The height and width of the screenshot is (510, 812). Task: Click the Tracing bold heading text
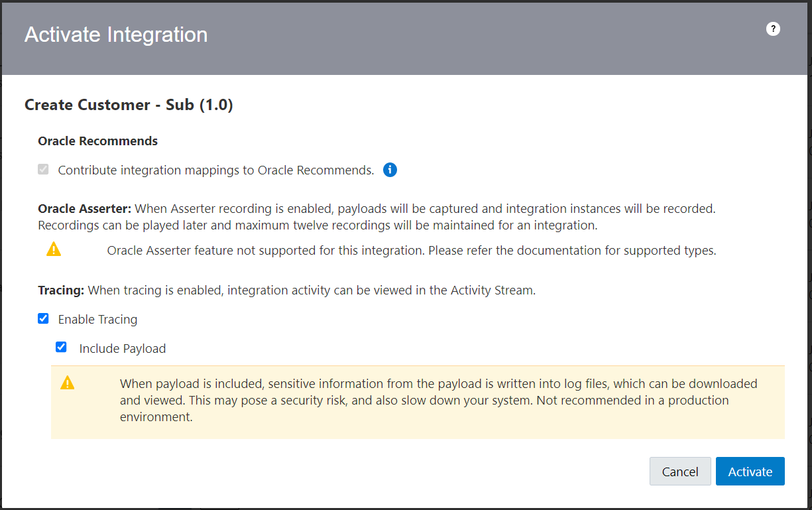tap(61, 290)
